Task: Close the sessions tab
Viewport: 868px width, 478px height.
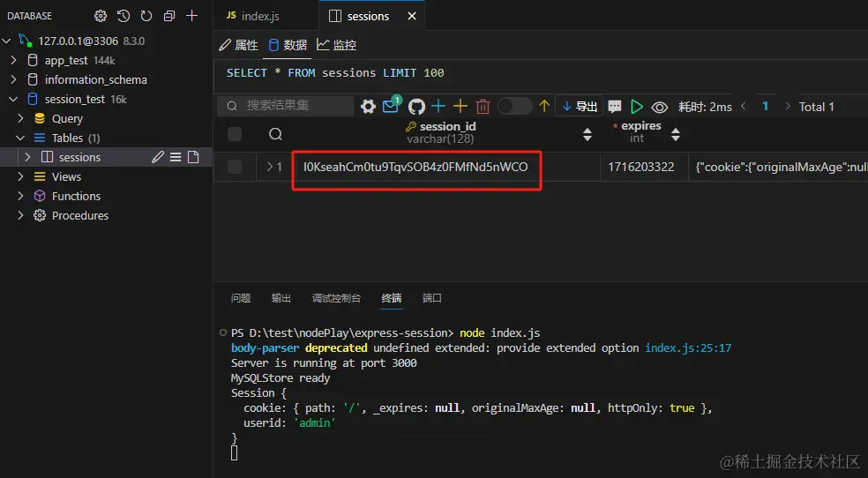Action: click(x=412, y=16)
